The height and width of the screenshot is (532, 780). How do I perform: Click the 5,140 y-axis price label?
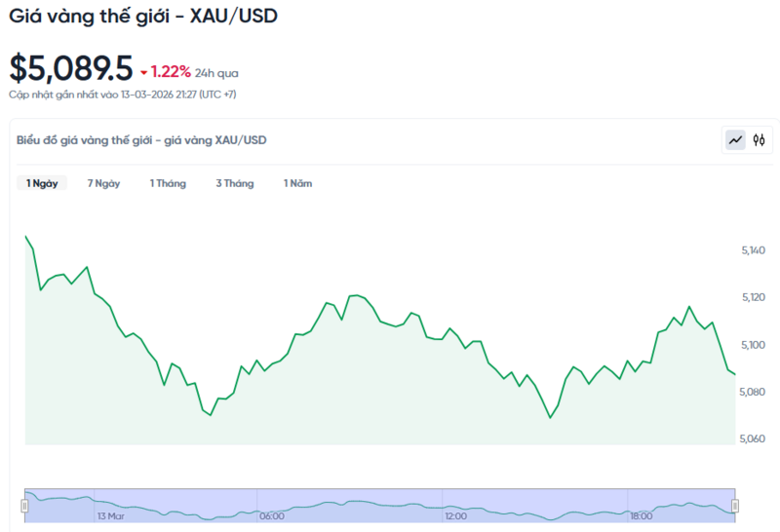755,251
